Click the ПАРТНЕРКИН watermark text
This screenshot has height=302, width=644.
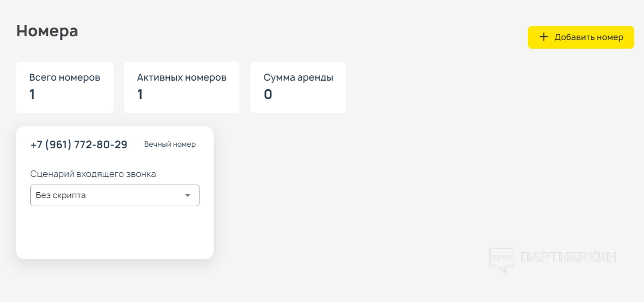568,257
